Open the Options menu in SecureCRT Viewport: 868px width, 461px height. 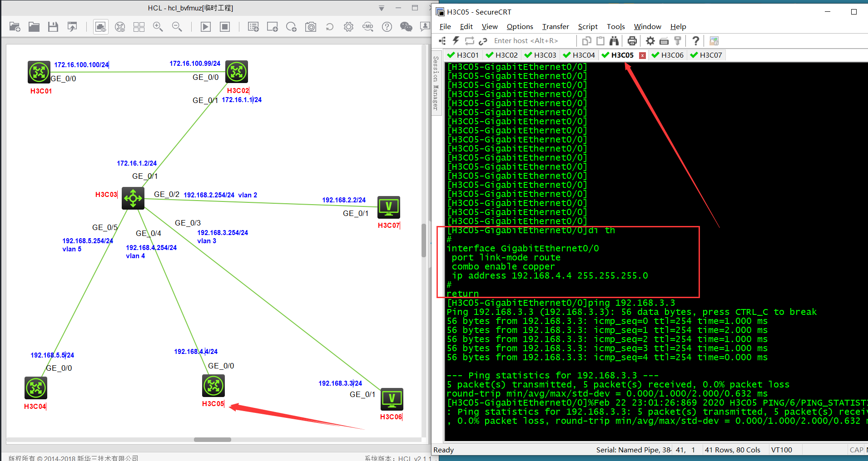coord(520,27)
